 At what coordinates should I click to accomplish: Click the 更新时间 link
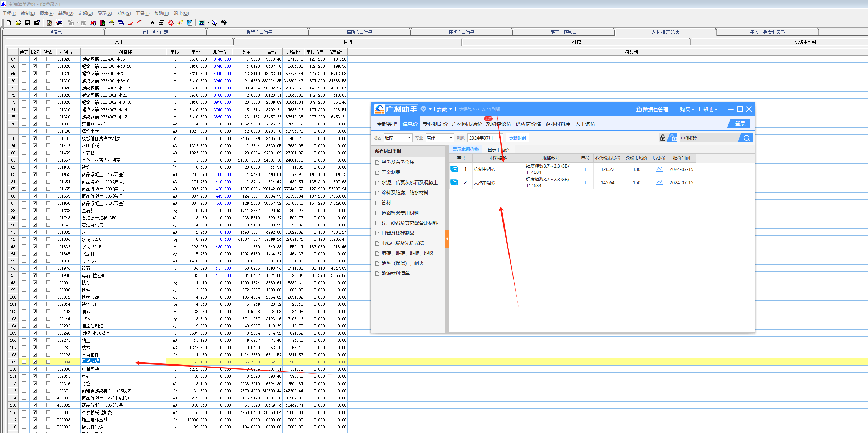(517, 138)
